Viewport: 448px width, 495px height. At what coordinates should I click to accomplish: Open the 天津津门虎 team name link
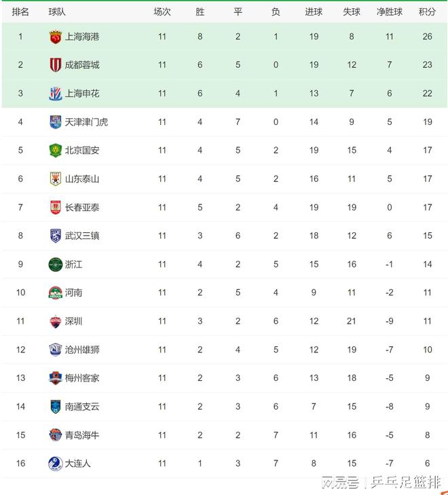(x=86, y=122)
